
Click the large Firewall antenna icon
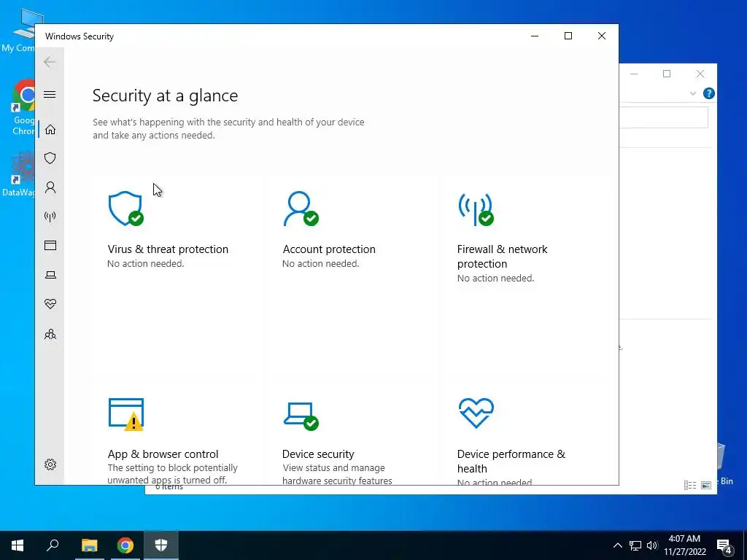[476, 209]
